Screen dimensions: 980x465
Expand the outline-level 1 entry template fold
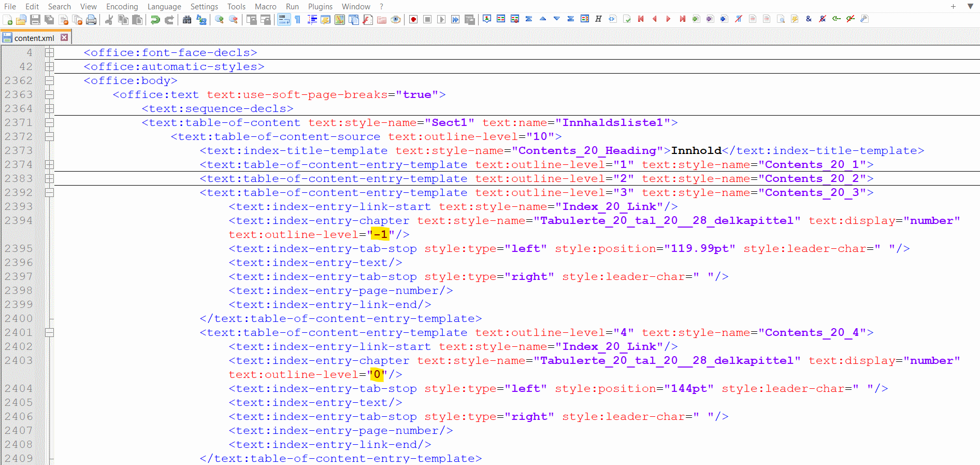tap(49, 164)
